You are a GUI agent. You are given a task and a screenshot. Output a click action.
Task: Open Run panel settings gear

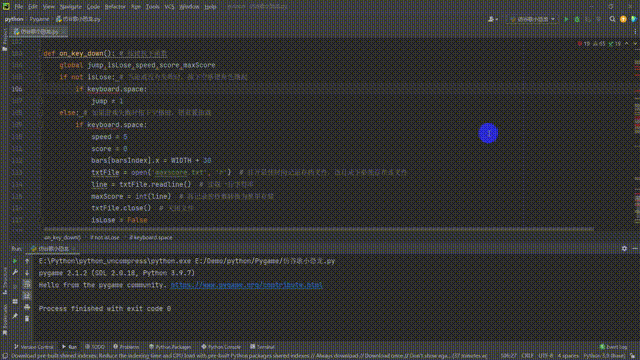624,248
